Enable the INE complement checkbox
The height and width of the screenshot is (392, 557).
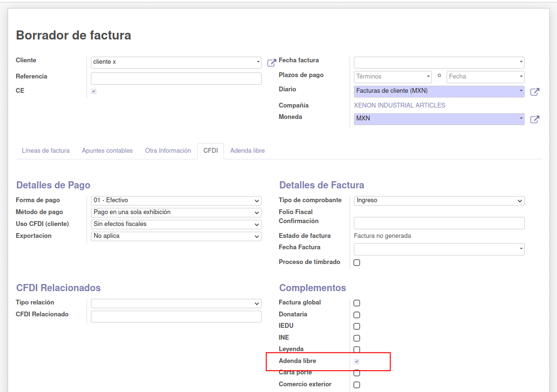[357, 338]
